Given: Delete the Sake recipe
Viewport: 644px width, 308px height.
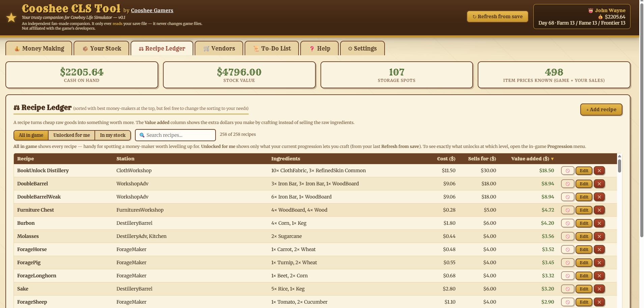Looking at the screenshot, I should coord(599,289).
